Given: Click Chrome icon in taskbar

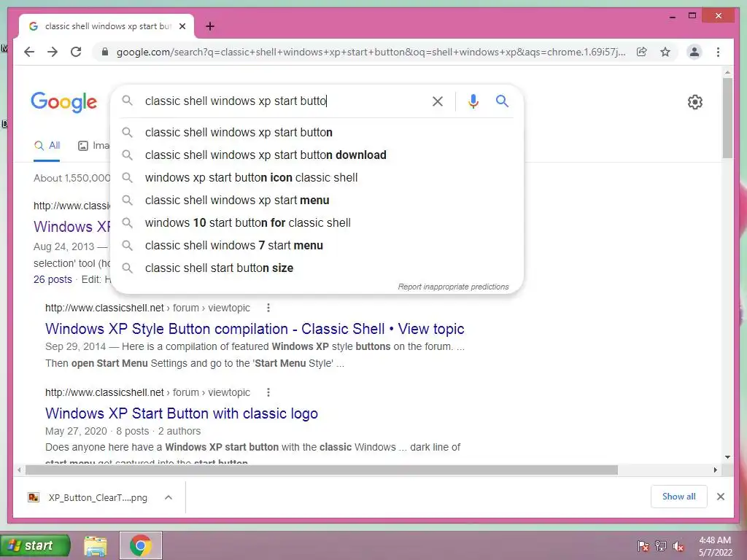Looking at the screenshot, I should (141, 545).
